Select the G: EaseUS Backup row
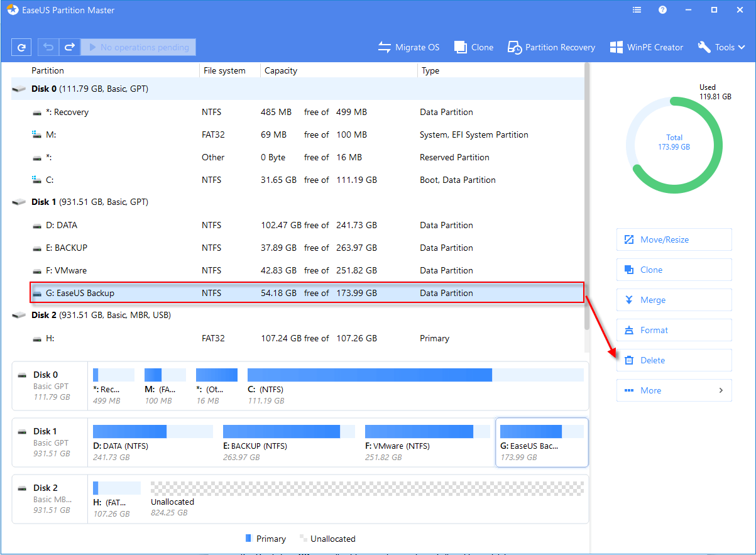The height and width of the screenshot is (555, 756). click(307, 293)
